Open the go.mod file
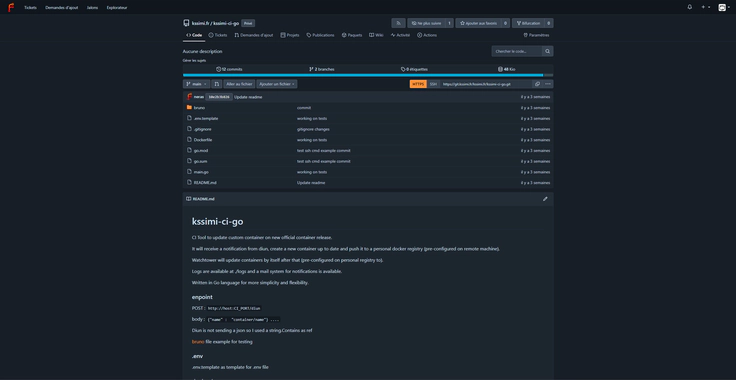Image resolution: width=736 pixels, height=380 pixels. pyautogui.click(x=200, y=151)
